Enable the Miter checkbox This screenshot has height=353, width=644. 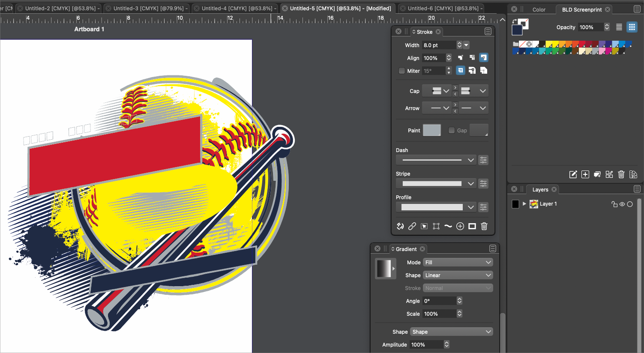pos(402,71)
